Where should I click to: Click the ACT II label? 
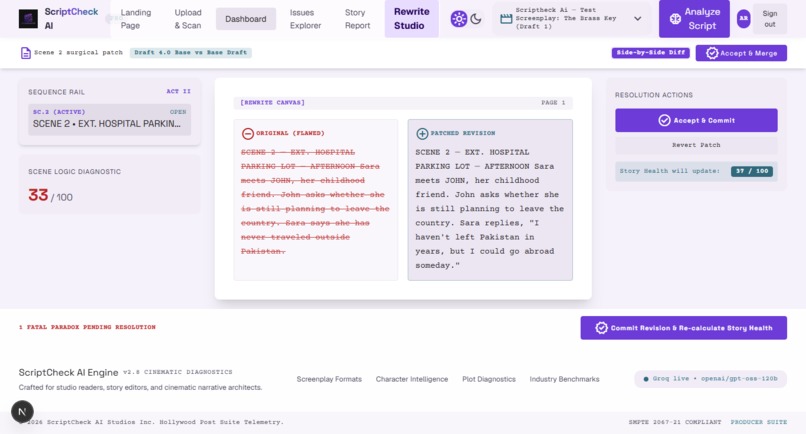[178, 92]
